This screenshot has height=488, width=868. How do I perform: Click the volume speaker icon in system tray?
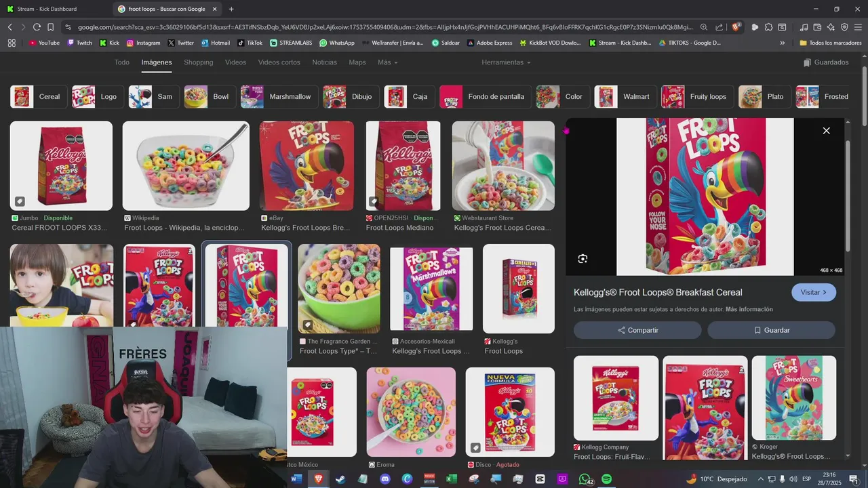coord(793,479)
